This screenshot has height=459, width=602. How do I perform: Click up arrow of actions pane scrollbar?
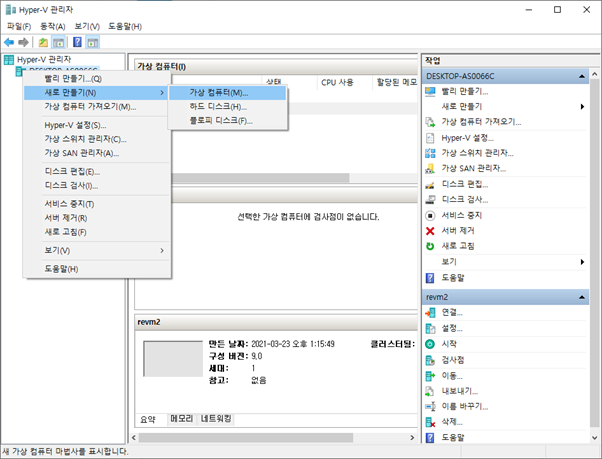[x=594, y=74]
